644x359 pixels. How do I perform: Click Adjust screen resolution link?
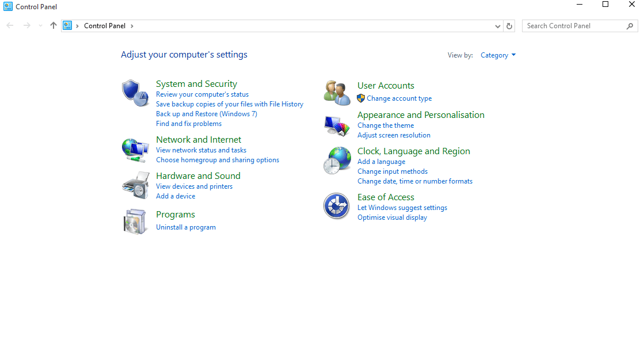394,135
